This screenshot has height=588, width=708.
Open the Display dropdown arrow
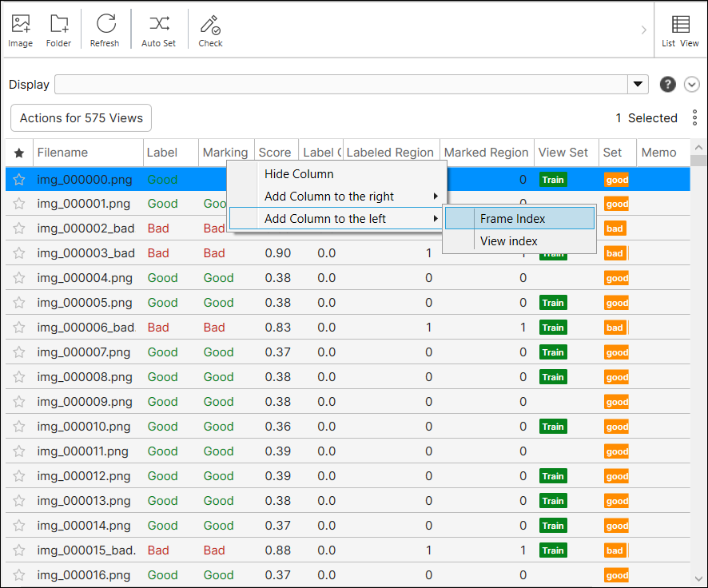(x=638, y=85)
